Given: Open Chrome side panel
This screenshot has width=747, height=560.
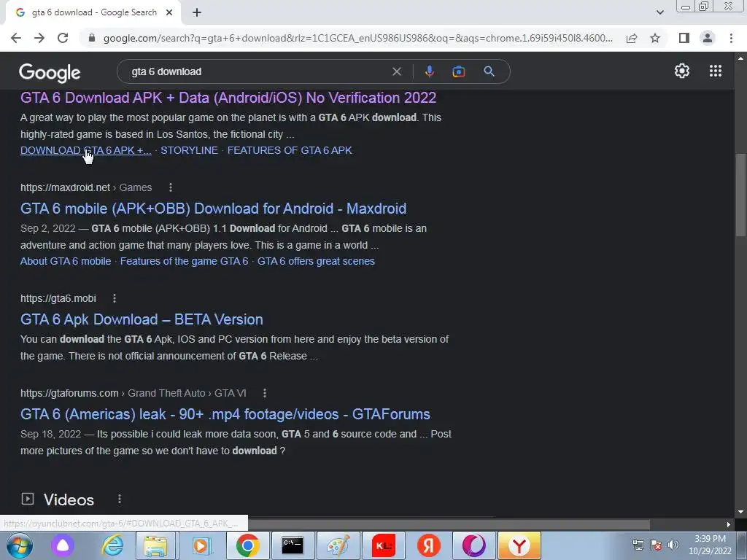Looking at the screenshot, I should point(684,38).
